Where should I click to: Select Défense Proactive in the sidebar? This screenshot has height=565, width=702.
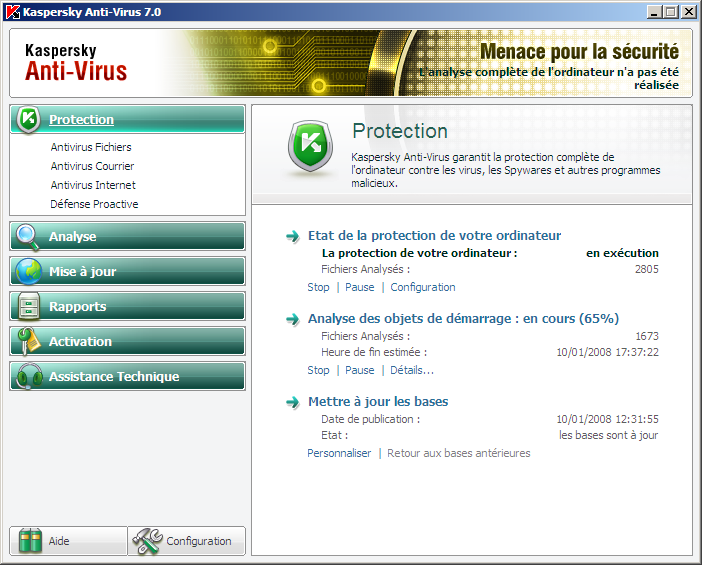[94, 204]
